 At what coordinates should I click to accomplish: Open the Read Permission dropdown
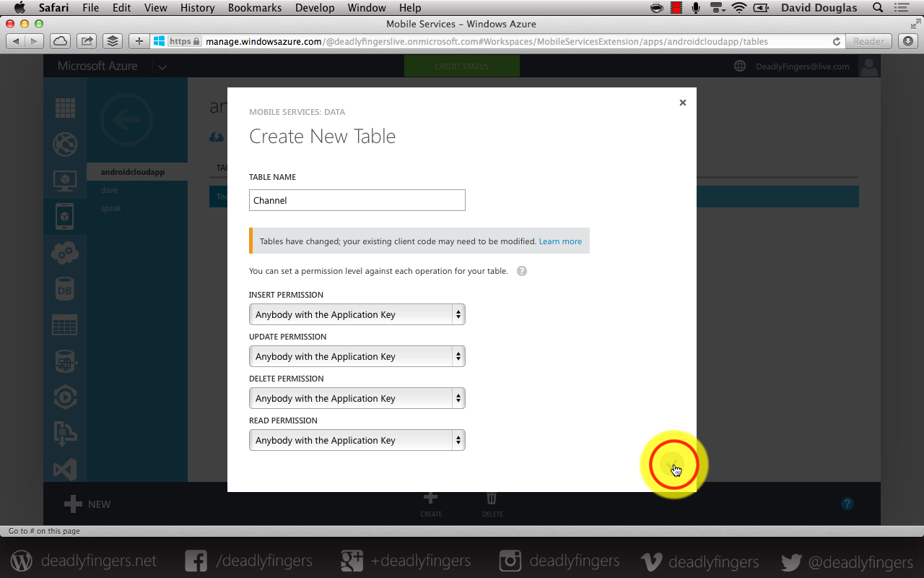coord(357,440)
